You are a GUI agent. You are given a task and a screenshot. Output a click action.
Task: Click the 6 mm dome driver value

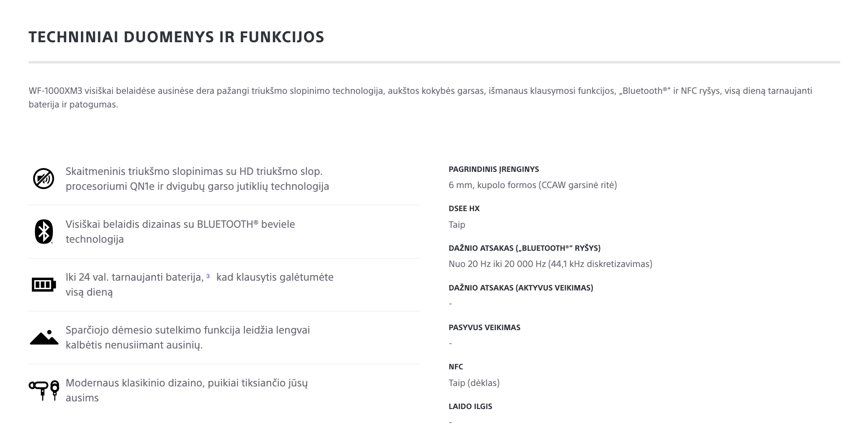click(533, 185)
